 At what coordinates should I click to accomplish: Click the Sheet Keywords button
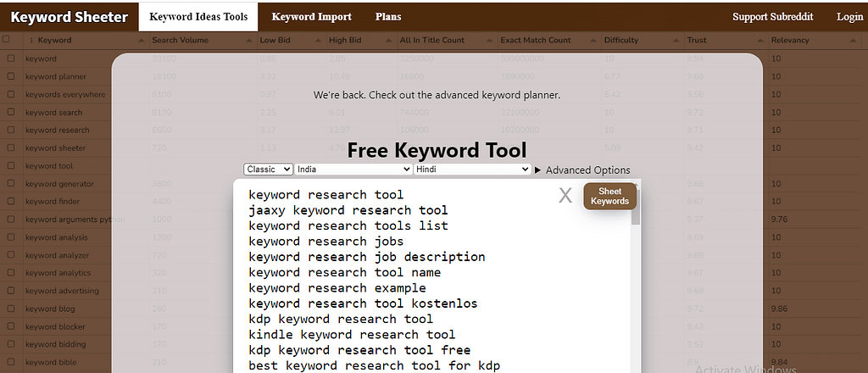609,197
